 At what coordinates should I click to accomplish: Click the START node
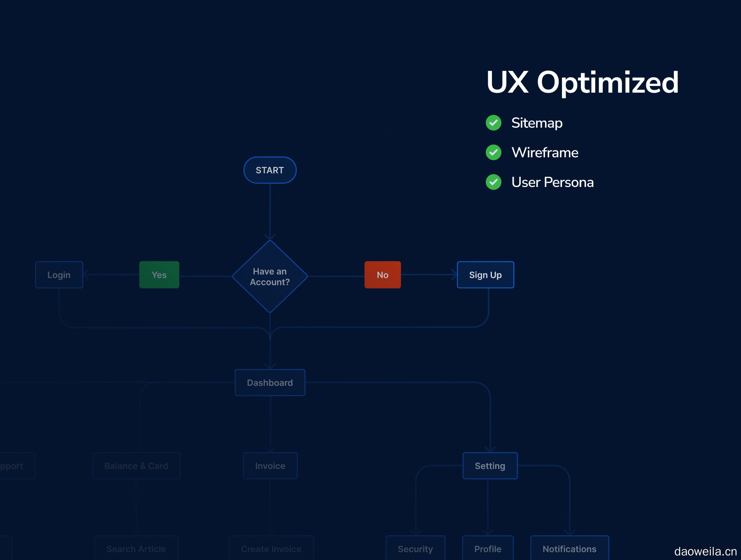pos(270,170)
